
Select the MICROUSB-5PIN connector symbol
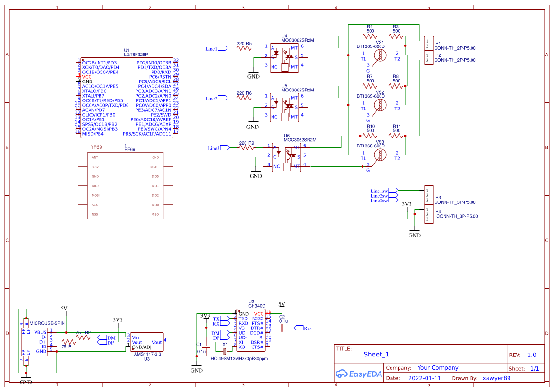(35, 342)
